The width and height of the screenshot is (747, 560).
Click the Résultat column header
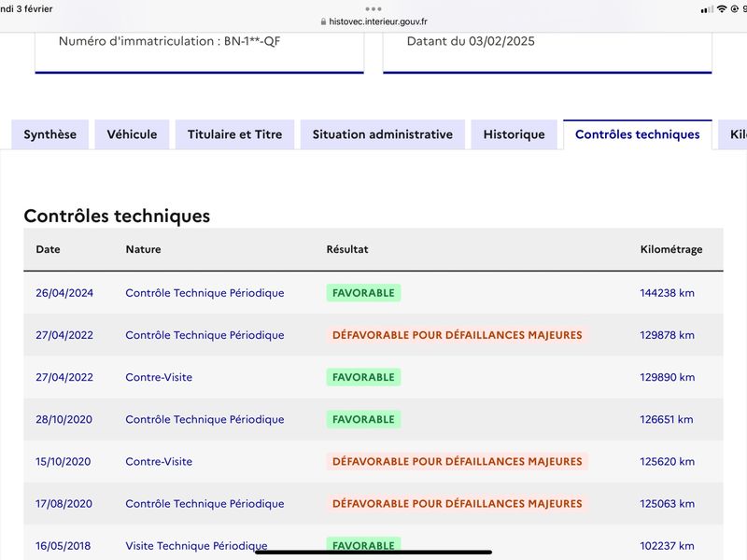click(347, 249)
